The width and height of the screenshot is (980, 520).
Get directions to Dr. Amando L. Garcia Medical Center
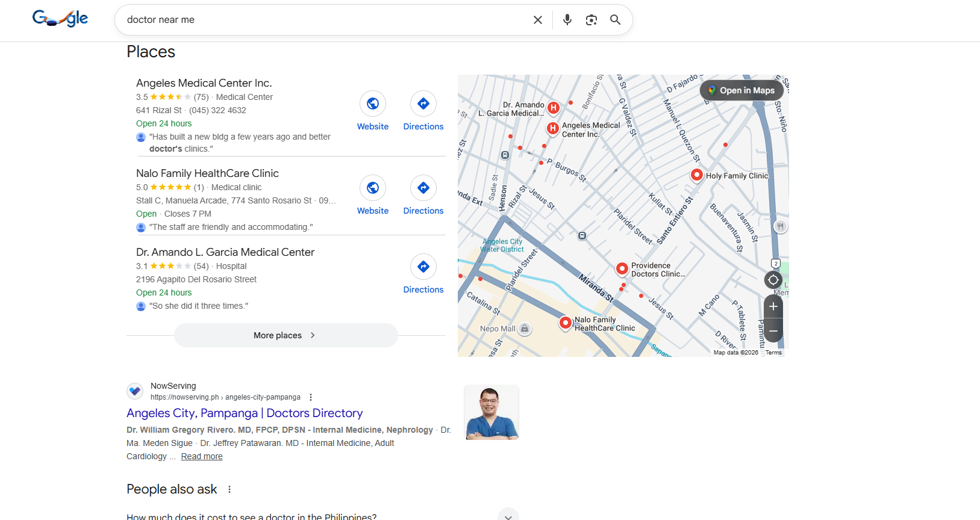423,267
